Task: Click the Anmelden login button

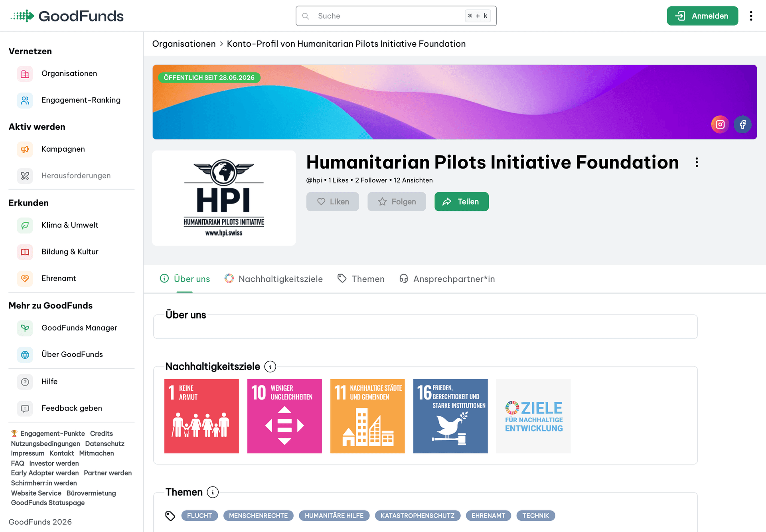Action: pos(703,16)
